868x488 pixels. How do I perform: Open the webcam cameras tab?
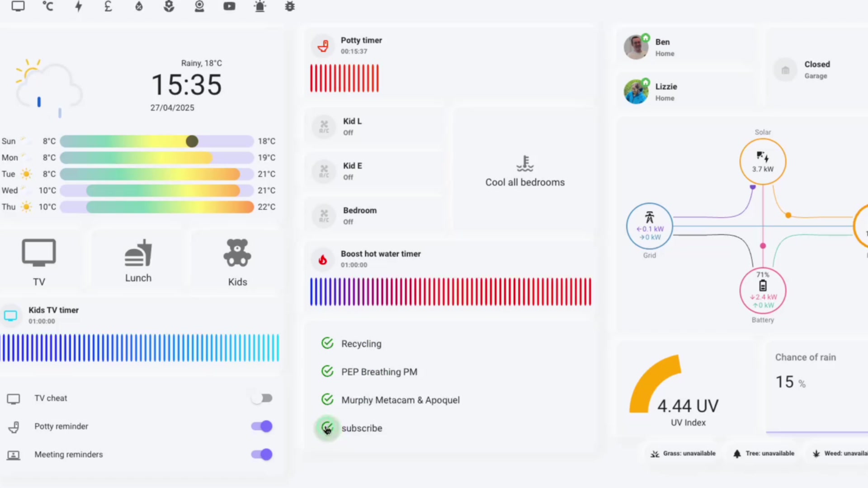[199, 6]
